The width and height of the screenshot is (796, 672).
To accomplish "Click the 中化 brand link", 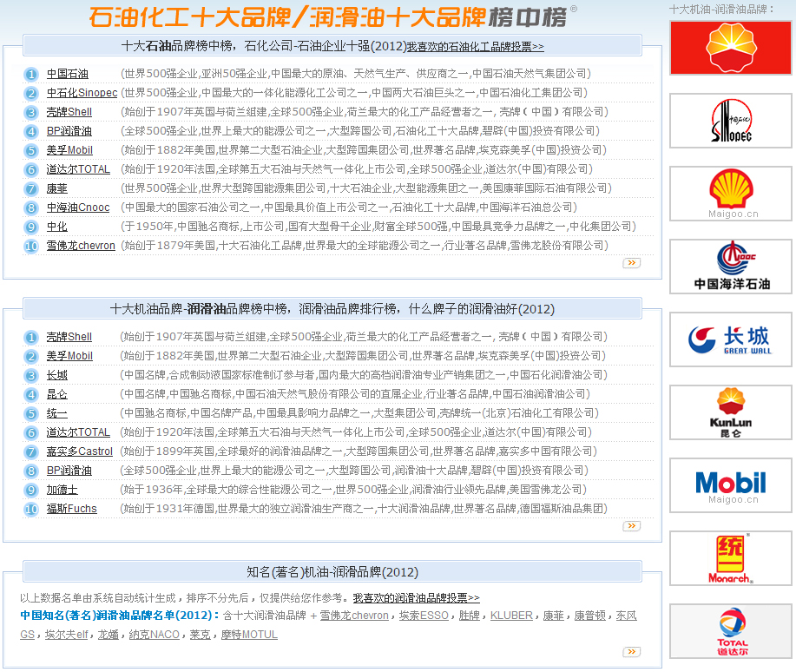I will 57,227.
